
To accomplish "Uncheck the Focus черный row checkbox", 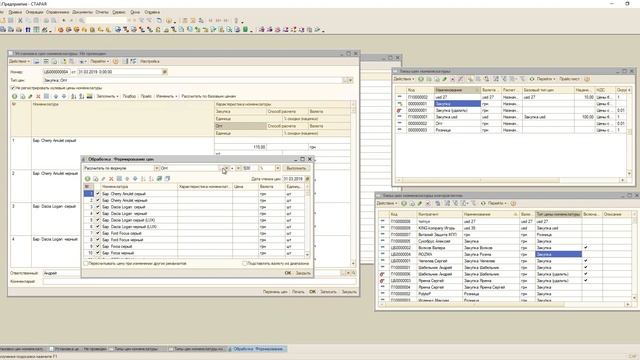I will point(98,253).
